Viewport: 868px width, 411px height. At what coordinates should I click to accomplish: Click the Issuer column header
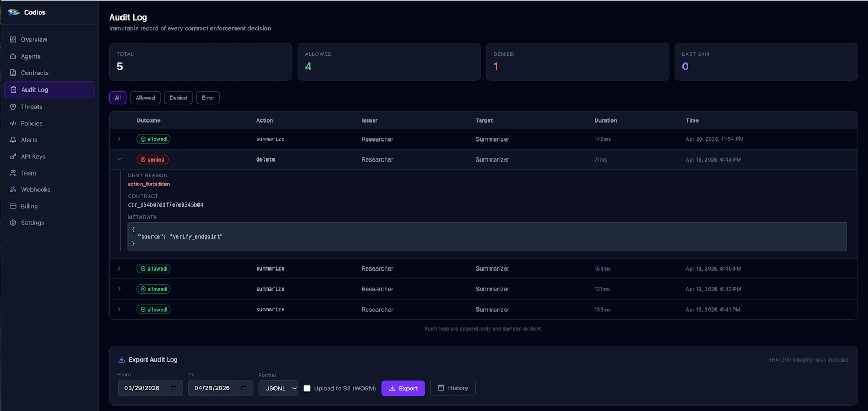pyautogui.click(x=369, y=120)
